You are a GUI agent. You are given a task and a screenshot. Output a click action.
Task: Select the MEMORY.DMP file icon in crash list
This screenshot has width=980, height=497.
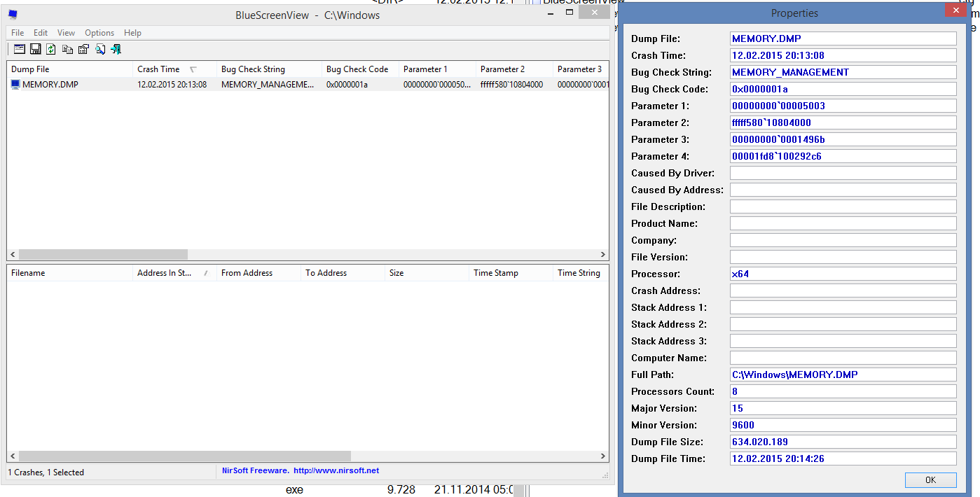pyautogui.click(x=15, y=85)
